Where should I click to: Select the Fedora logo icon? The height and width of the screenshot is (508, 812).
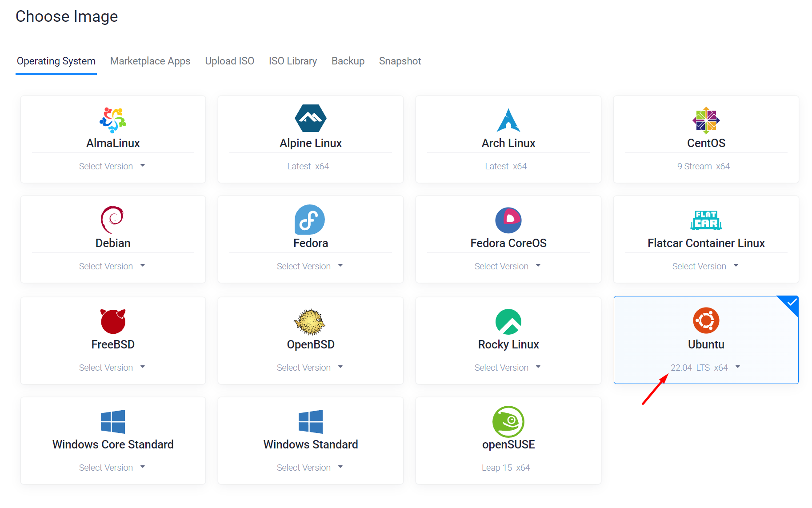(x=310, y=220)
